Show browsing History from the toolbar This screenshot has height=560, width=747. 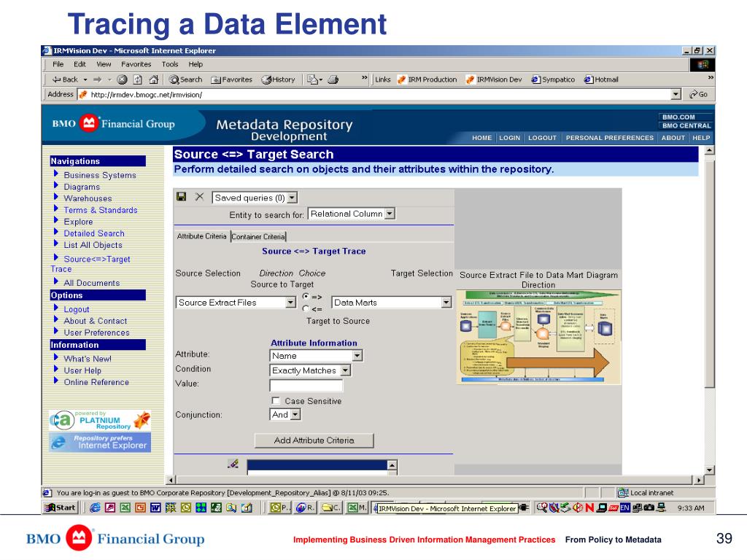(278, 79)
